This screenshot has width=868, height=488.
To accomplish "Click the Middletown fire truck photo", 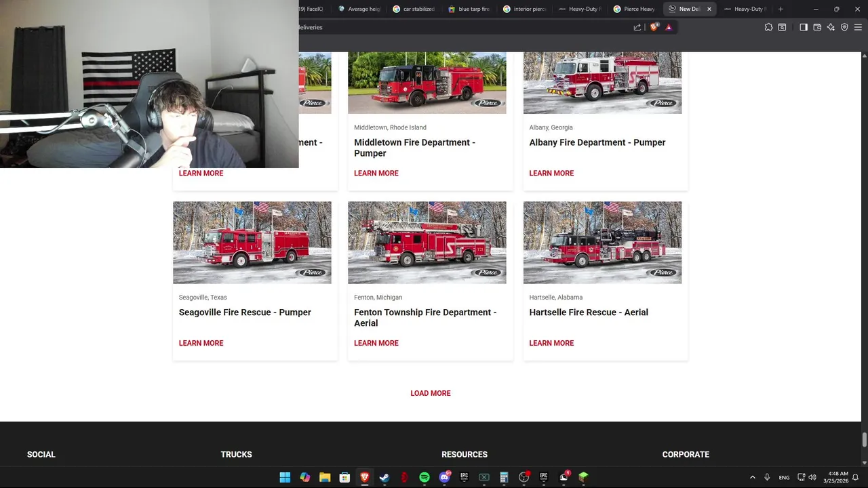I will pos(427,83).
